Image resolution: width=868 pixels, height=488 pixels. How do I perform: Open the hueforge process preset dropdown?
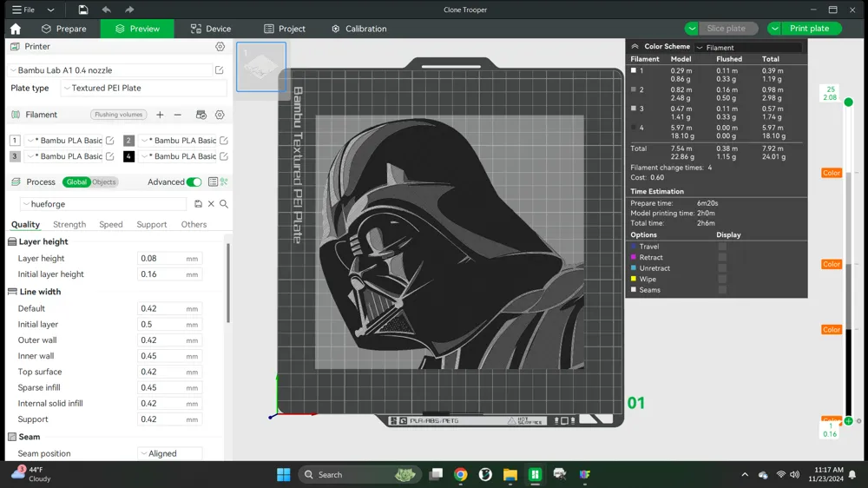[103, 204]
